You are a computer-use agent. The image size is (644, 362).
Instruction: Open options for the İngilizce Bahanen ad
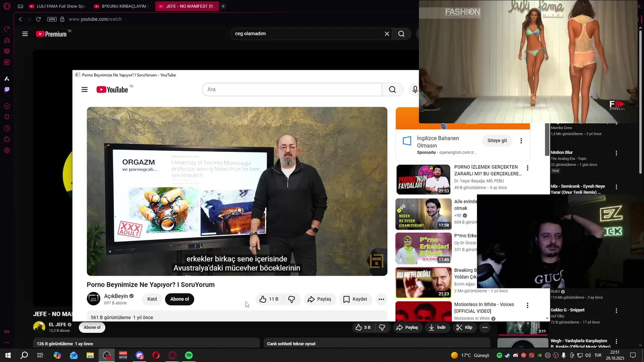(x=521, y=141)
